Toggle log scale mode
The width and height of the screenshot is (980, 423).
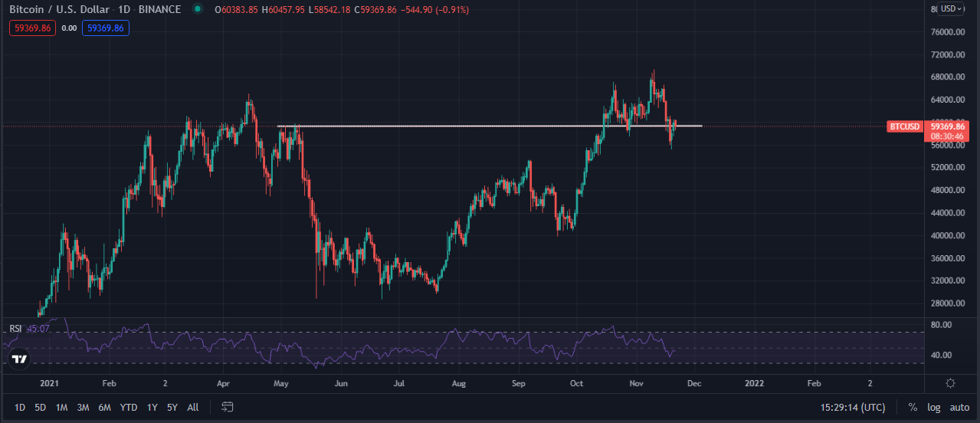pos(934,407)
